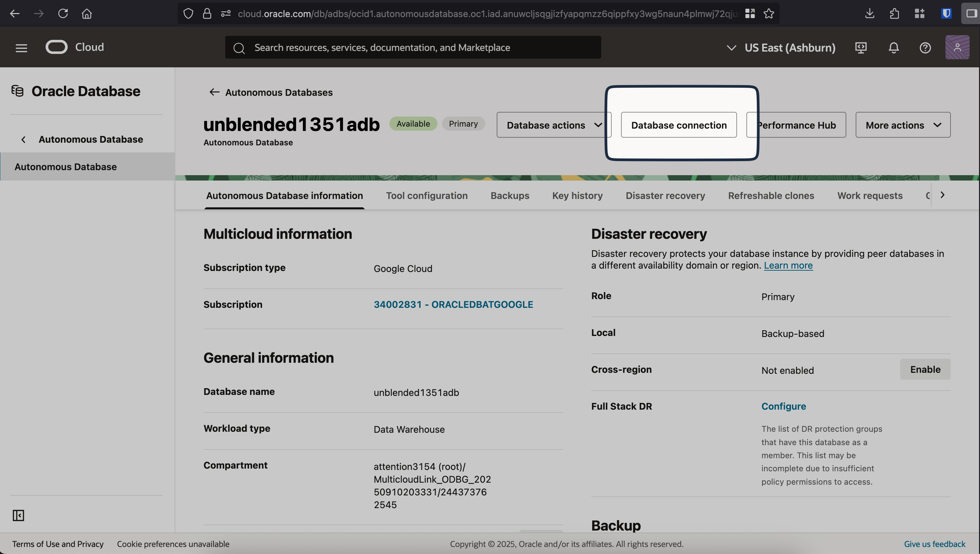Focus the Search resources input field
980x554 pixels.
tap(413, 47)
